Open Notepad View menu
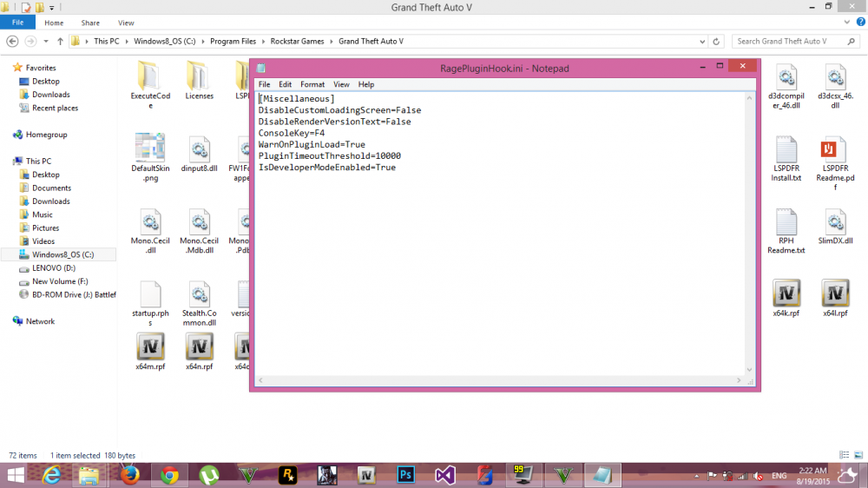Viewport: 868px width, 488px height. (341, 84)
